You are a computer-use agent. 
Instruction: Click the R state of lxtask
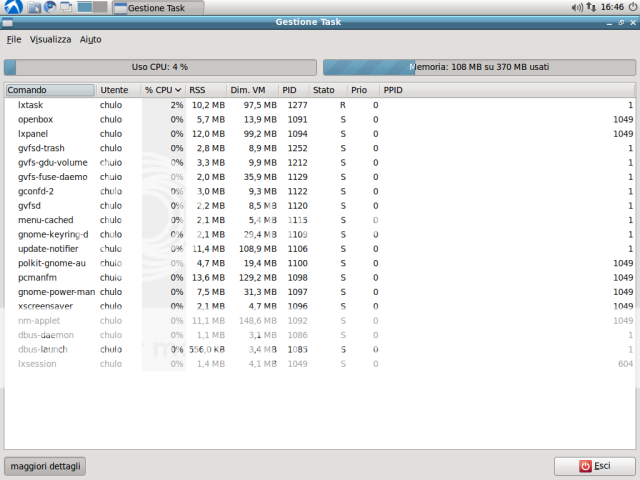point(343,105)
